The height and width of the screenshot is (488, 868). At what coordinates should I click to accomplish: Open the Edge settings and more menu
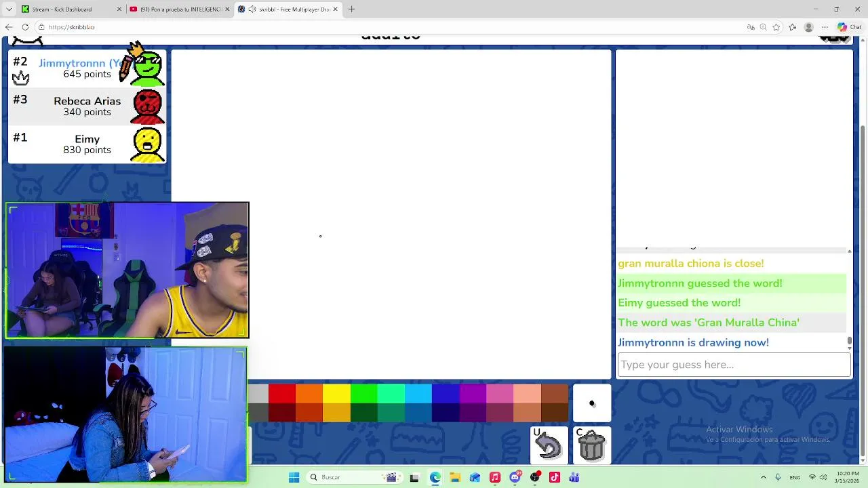click(825, 27)
